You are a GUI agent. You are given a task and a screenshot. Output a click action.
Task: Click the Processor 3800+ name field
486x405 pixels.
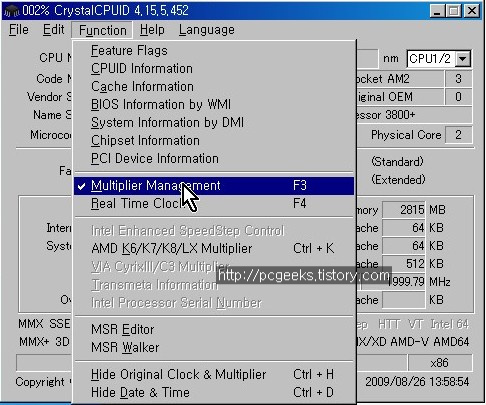pyautogui.click(x=414, y=115)
